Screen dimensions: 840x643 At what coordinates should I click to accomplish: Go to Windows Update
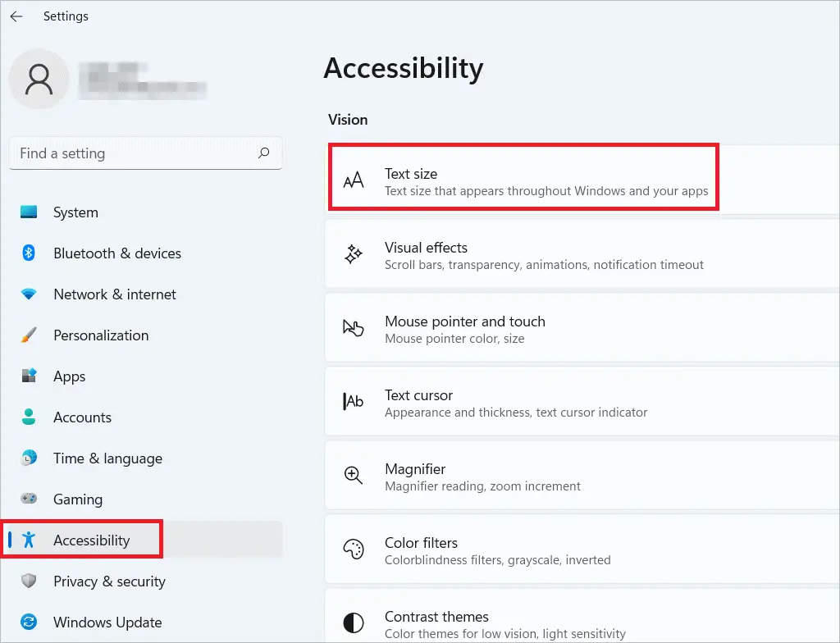coord(146,622)
